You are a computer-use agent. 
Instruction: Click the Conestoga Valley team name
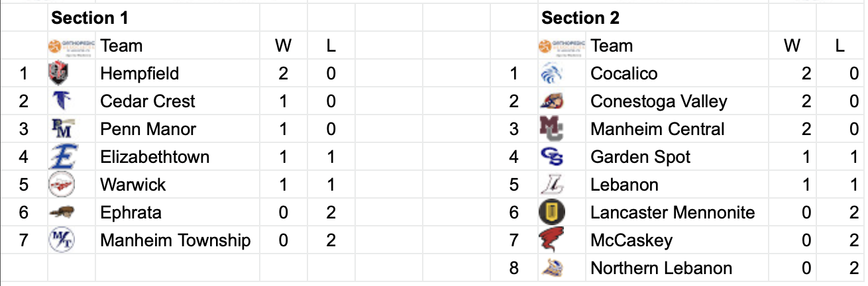(659, 101)
